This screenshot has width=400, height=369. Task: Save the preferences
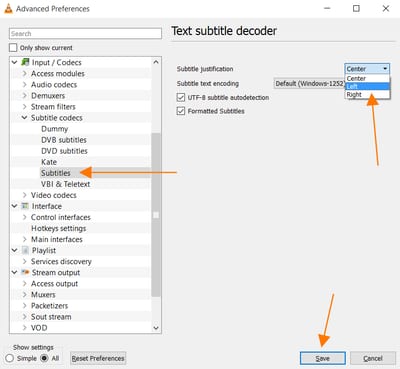pyautogui.click(x=323, y=358)
